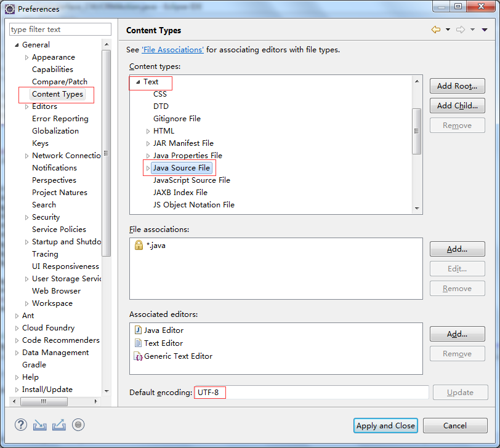Image resolution: width=500 pixels, height=448 pixels.
Task: Click Add... beside Associated editors
Action: [458, 334]
